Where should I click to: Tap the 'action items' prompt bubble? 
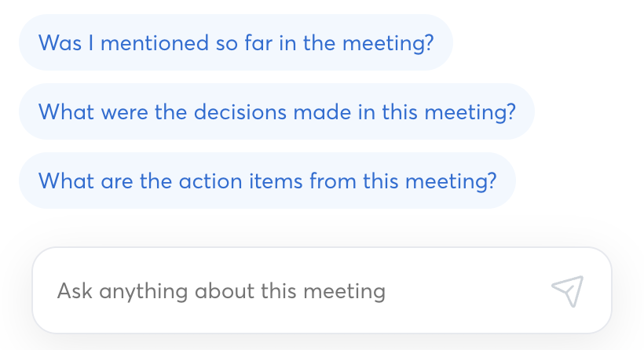pos(267,180)
